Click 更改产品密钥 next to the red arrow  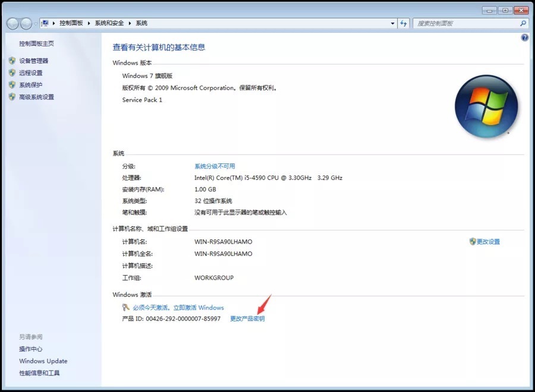pyautogui.click(x=249, y=318)
